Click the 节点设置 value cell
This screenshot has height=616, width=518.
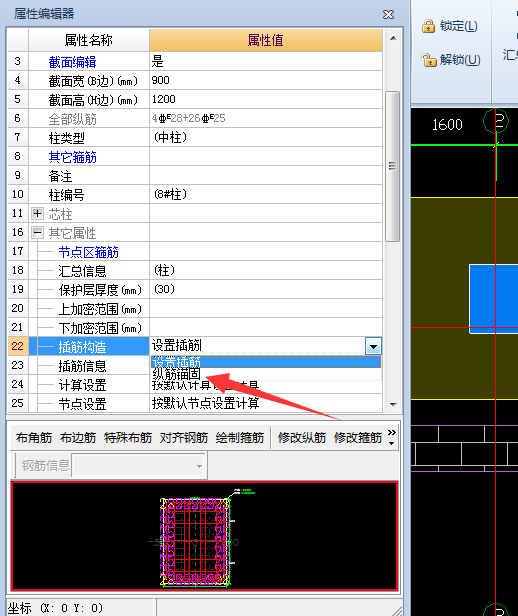265,403
